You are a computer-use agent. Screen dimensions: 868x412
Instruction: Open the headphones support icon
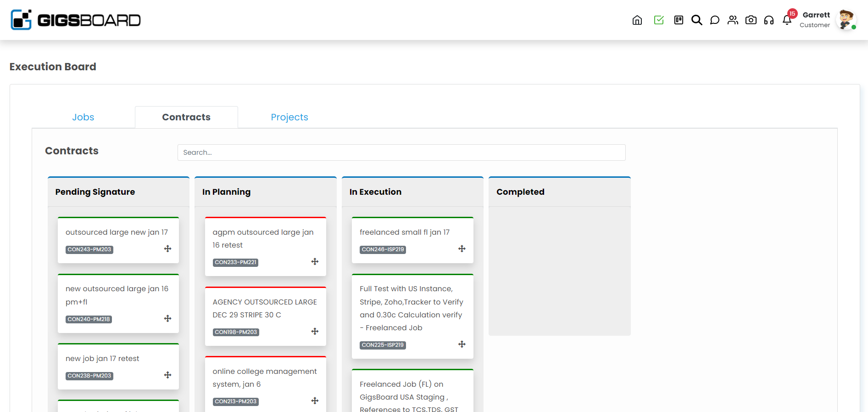pyautogui.click(x=768, y=20)
